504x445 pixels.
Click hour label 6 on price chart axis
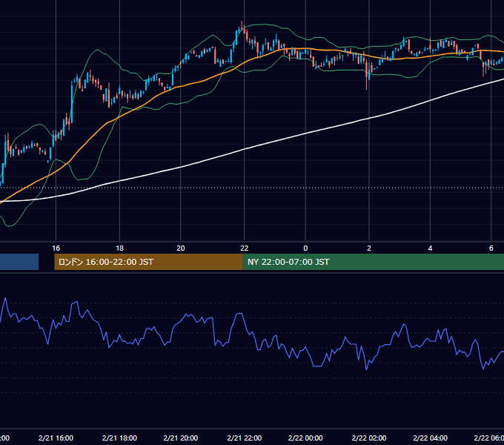[x=491, y=248]
